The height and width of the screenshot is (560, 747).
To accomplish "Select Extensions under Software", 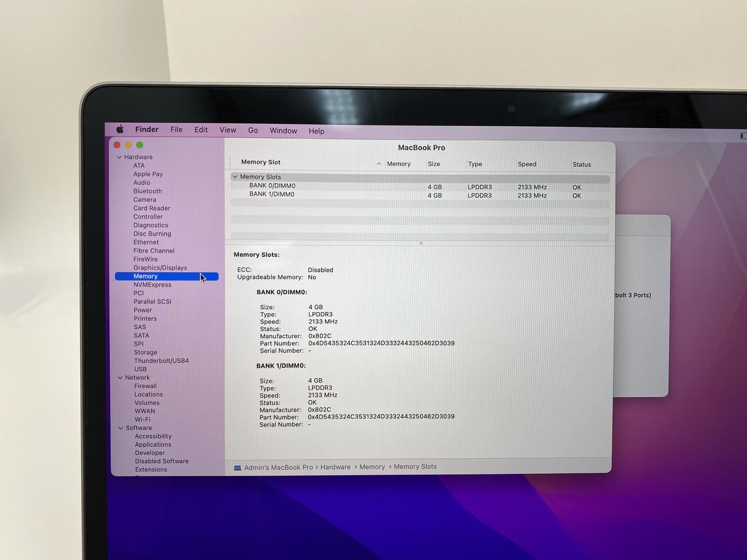I will (151, 470).
